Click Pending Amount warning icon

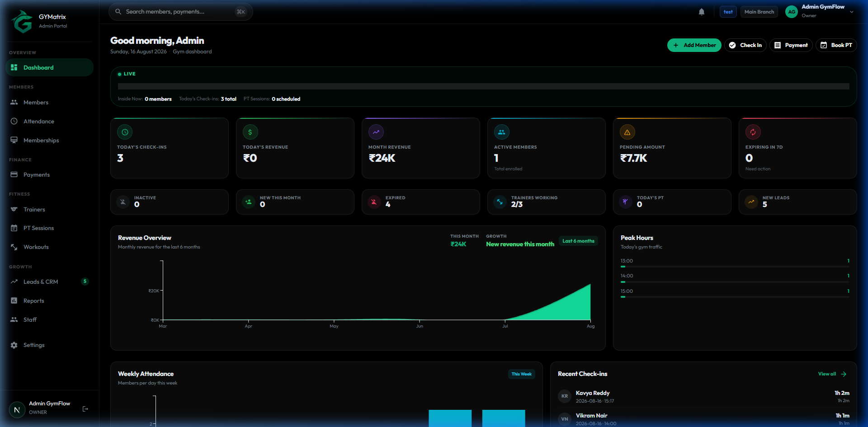627,132
